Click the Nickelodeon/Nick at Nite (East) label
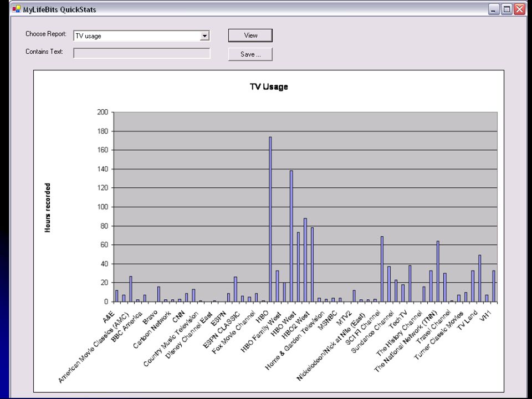532x399 pixels. click(x=331, y=346)
